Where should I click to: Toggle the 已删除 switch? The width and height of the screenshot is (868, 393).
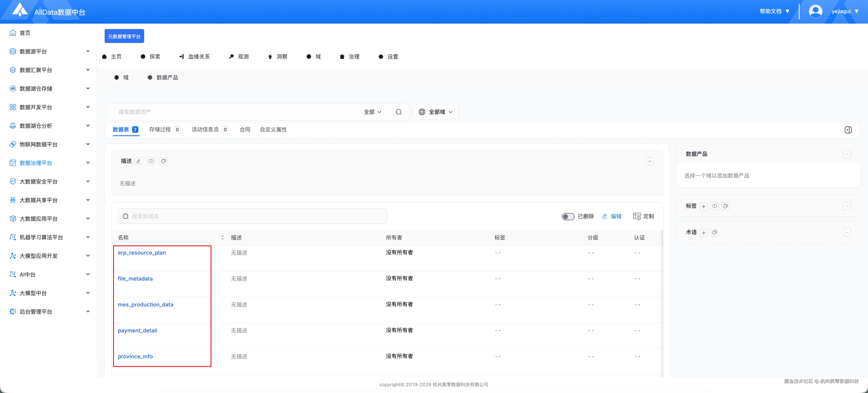click(x=568, y=217)
